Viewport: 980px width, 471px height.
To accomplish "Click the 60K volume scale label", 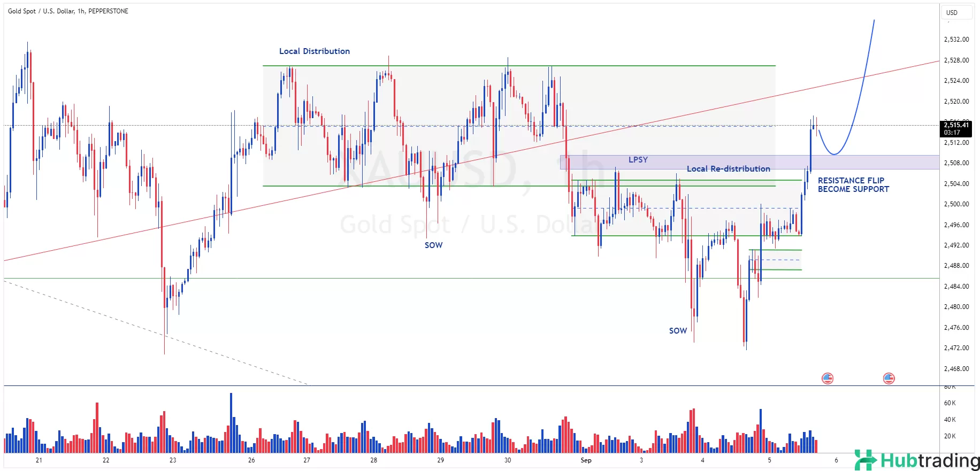I will [950, 403].
